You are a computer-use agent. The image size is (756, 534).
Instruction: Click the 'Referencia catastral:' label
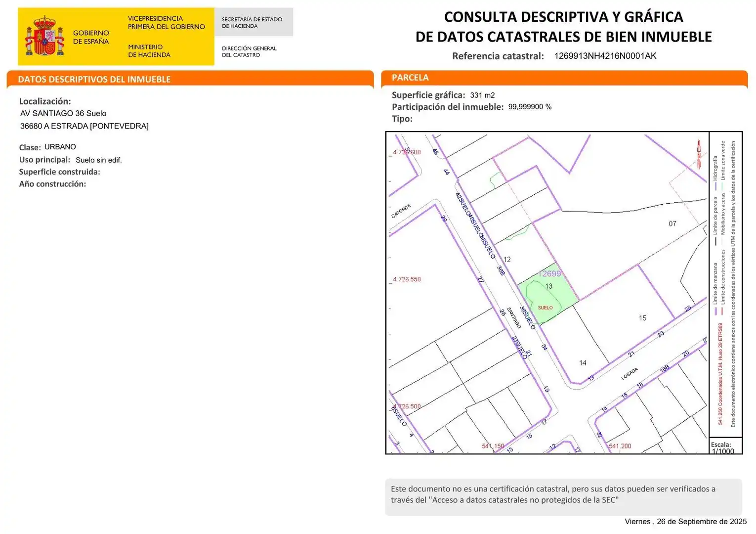(x=498, y=56)
